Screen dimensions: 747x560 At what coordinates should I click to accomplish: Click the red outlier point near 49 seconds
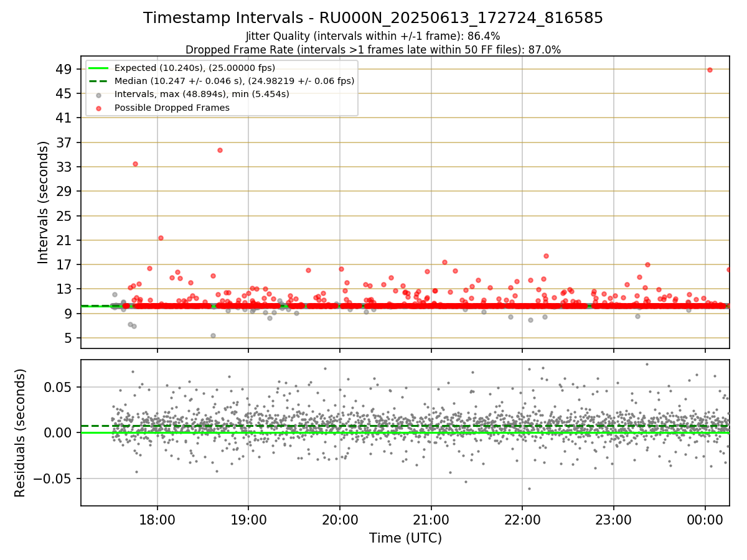point(710,70)
